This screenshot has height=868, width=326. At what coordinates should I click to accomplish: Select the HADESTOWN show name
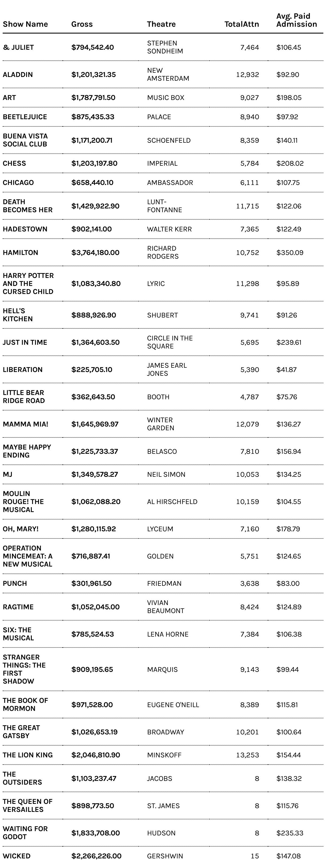click(x=25, y=229)
